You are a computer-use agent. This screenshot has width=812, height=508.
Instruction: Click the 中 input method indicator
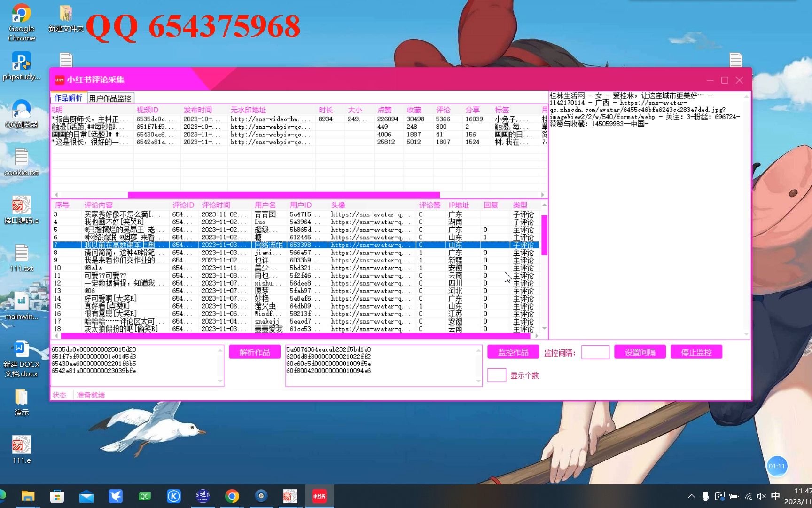776,496
